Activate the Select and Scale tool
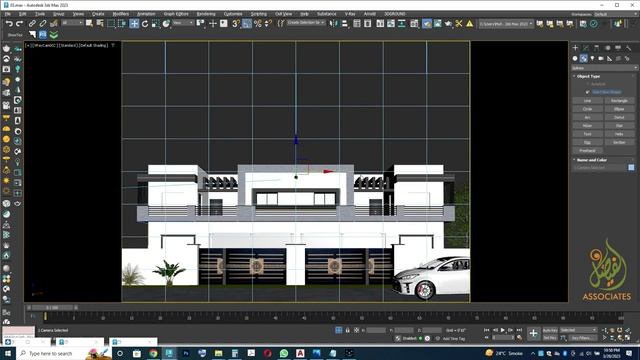 (156, 24)
